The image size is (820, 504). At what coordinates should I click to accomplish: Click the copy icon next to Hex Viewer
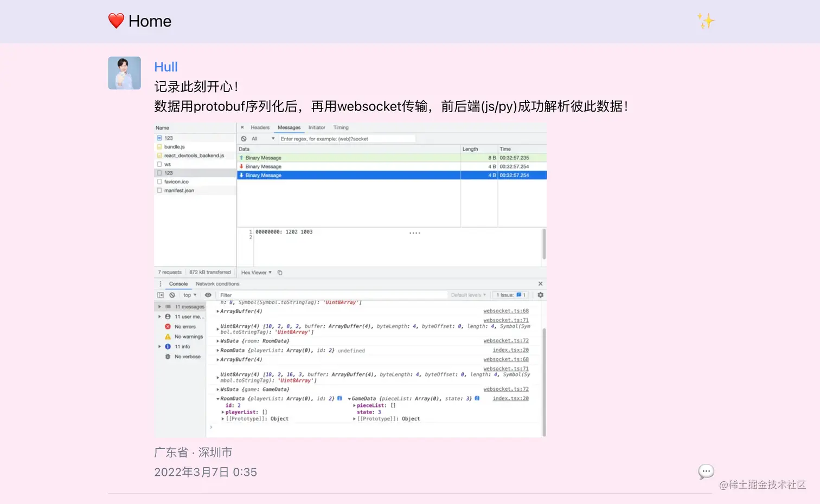pos(280,273)
